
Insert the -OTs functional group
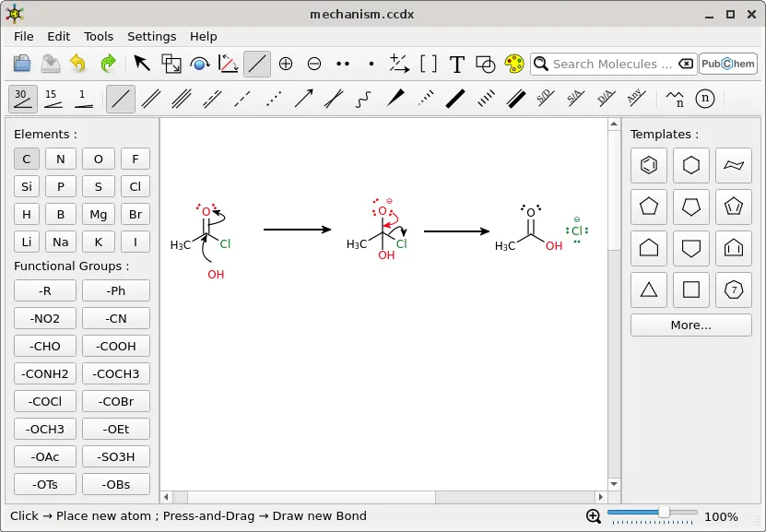point(45,485)
